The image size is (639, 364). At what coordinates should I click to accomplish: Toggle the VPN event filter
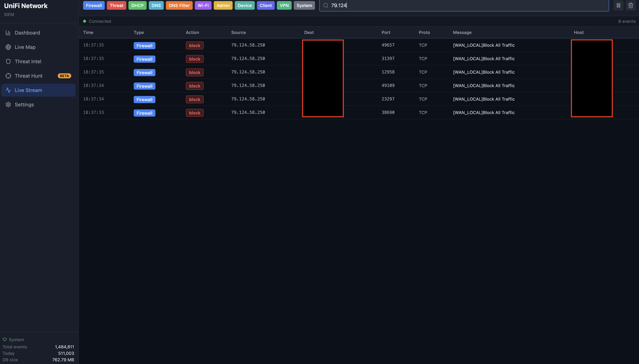[x=284, y=6]
